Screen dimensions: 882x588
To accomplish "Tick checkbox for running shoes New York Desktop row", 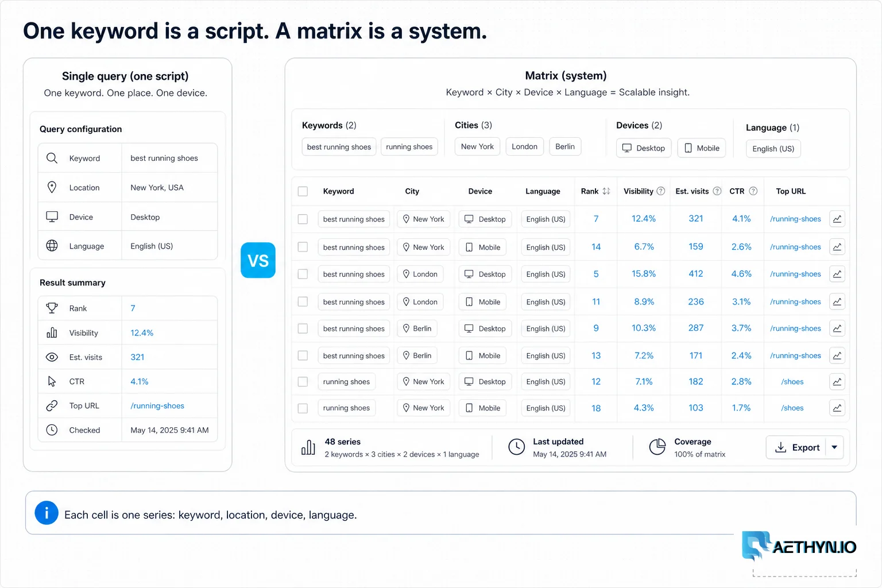I will 303,382.
